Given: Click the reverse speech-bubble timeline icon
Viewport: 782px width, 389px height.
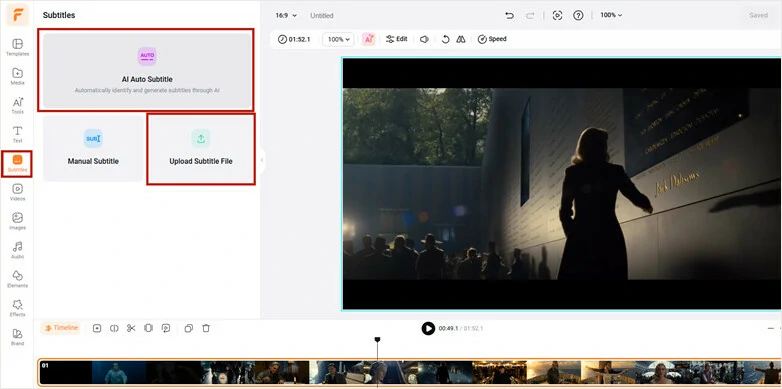Looking at the screenshot, I should (166, 328).
